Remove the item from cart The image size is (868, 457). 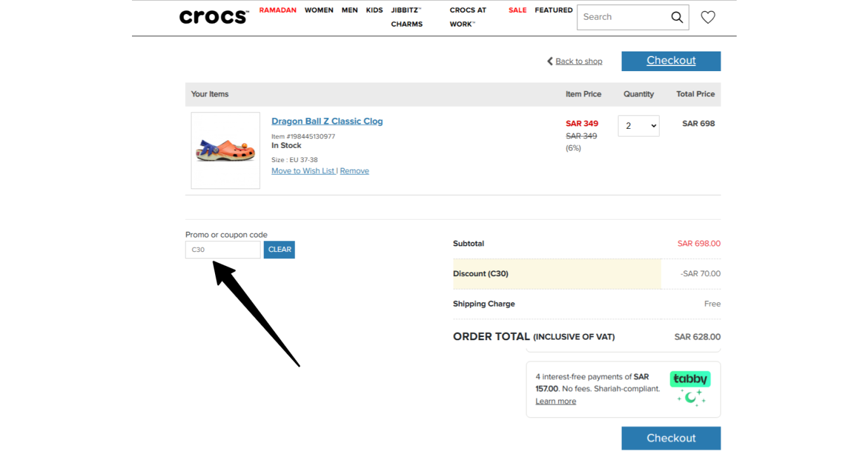point(354,171)
